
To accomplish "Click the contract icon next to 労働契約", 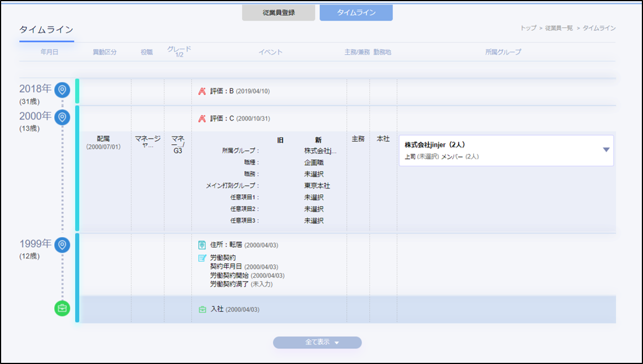I will (202, 258).
